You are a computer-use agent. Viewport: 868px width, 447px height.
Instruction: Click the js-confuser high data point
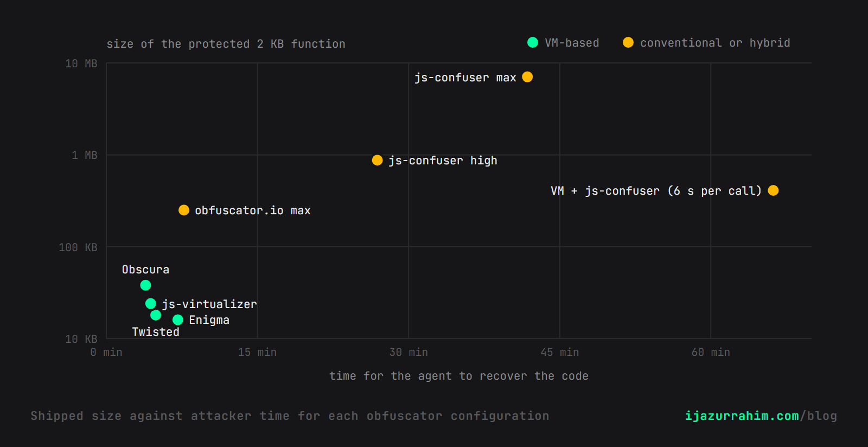pos(377,160)
